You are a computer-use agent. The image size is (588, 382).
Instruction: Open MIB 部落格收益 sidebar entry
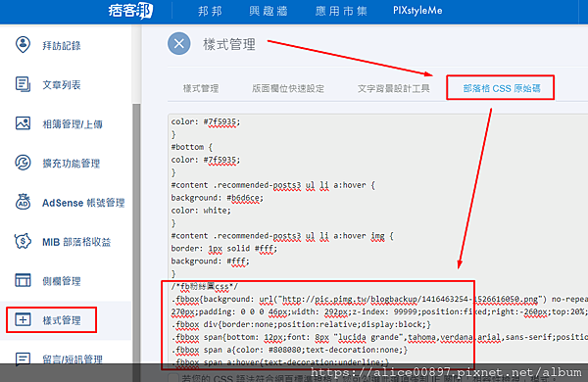pos(76,242)
